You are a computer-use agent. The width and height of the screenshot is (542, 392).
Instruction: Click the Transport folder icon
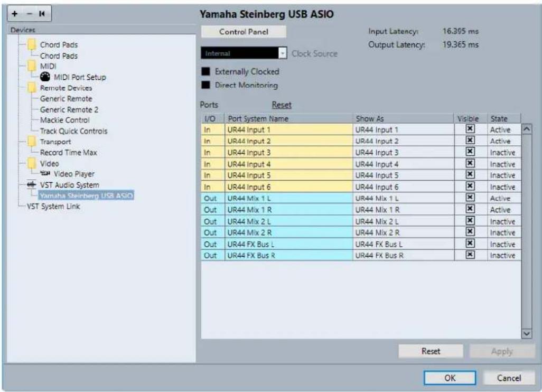(32, 142)
